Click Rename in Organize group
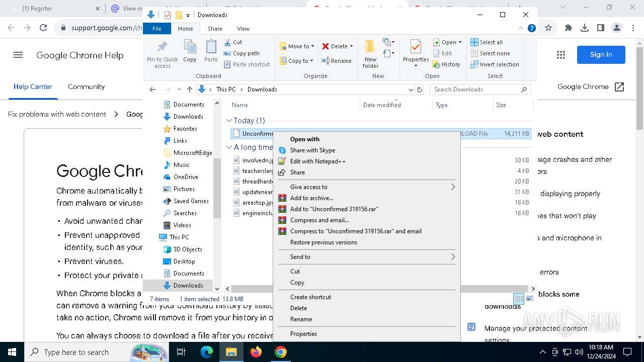644x362 pixels. [x=337, y=61]
